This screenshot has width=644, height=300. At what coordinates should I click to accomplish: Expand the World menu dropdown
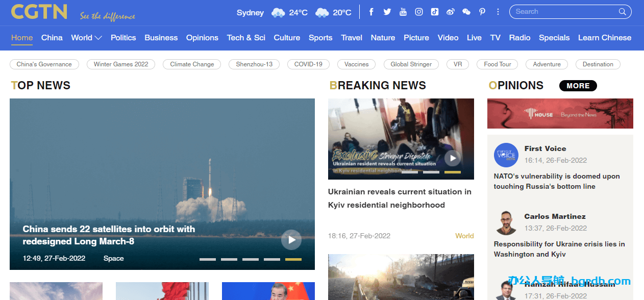98,38
